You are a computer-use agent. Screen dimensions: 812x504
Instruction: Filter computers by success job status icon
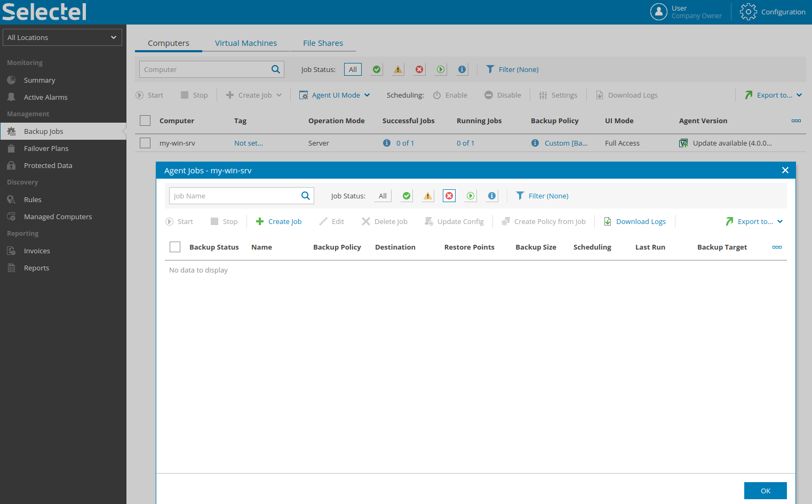(377, 69)
